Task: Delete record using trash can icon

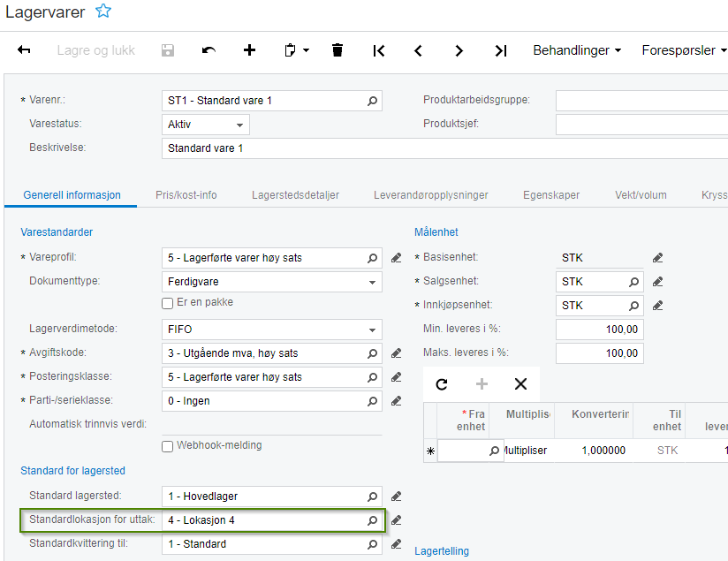Action: click(337, 50)
